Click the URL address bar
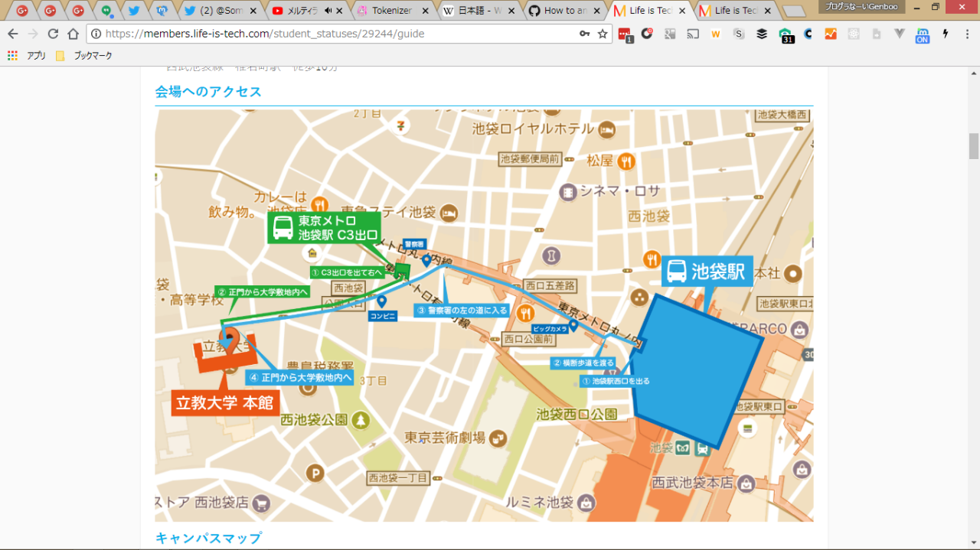This screenshot has height=550, width=980. [x=337, y=34]
